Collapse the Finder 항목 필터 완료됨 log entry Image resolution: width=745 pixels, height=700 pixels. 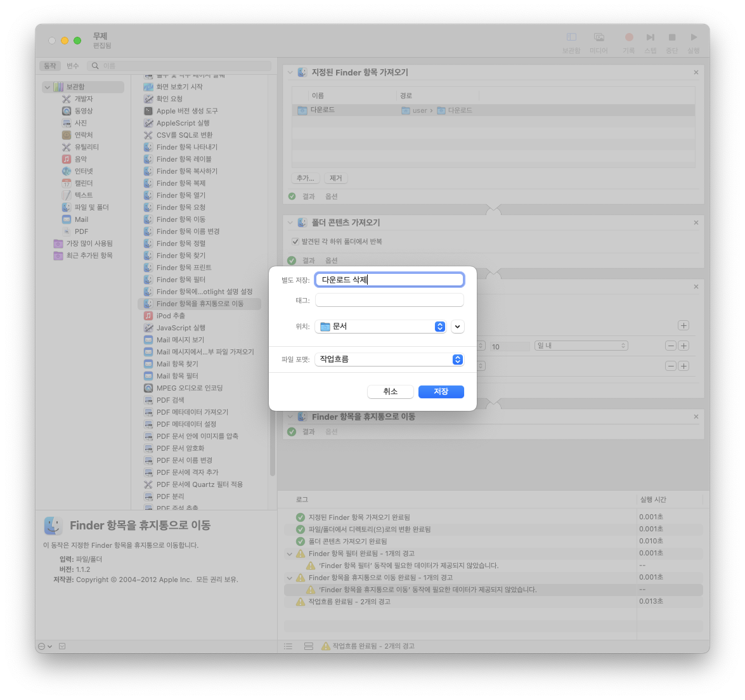[x=290, y=554]
